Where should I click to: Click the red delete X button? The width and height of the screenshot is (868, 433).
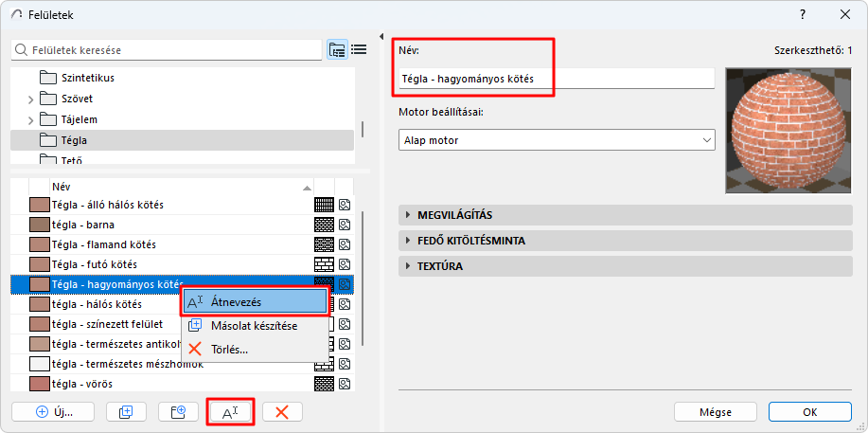[x=282, y=411]
